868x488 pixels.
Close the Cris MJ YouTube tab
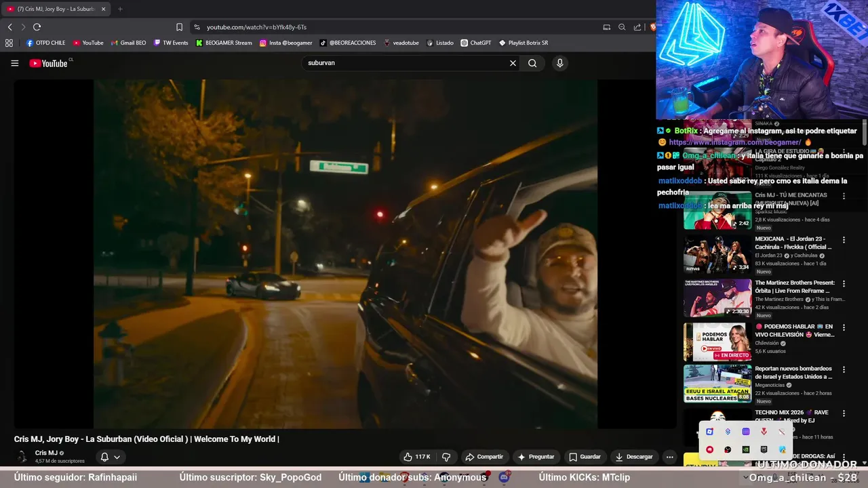coord(103,9)
